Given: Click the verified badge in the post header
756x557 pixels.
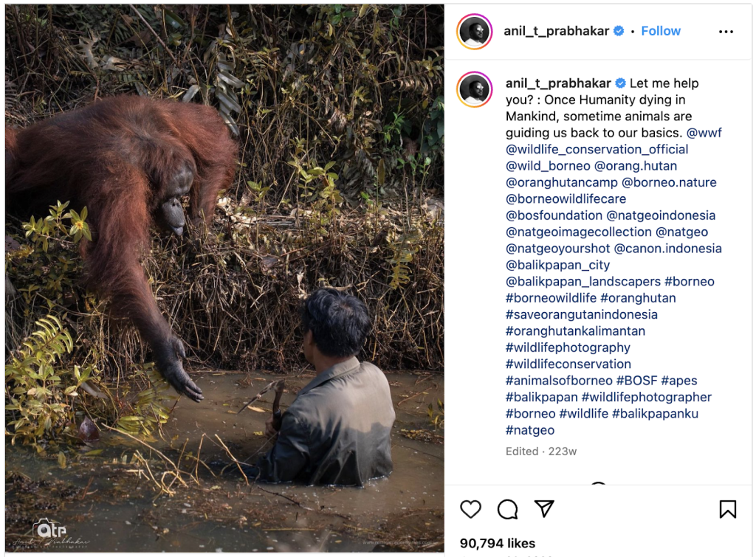Looking at the screenshot, I should coord(619,31).
